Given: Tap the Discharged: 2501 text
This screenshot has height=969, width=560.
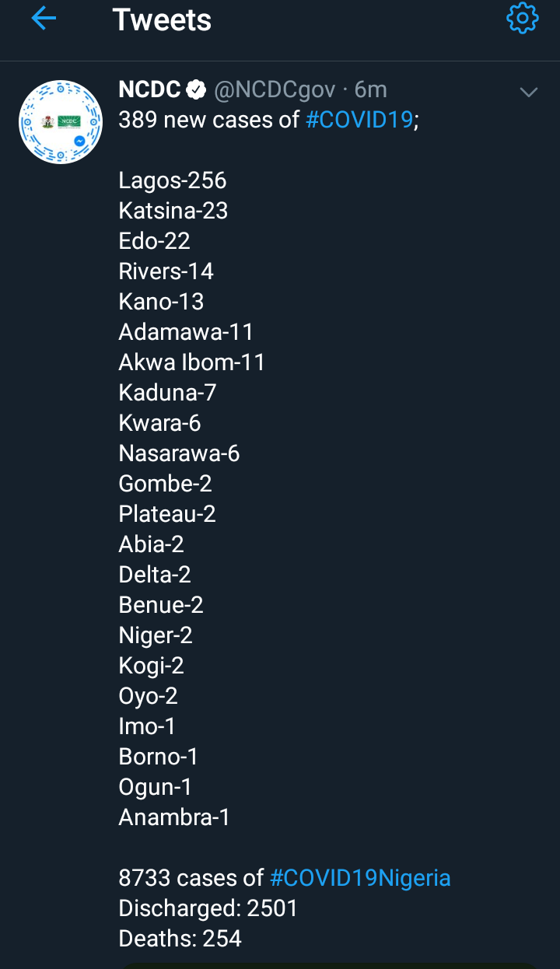Looking at the screenshot, I should tap(208, 908).
